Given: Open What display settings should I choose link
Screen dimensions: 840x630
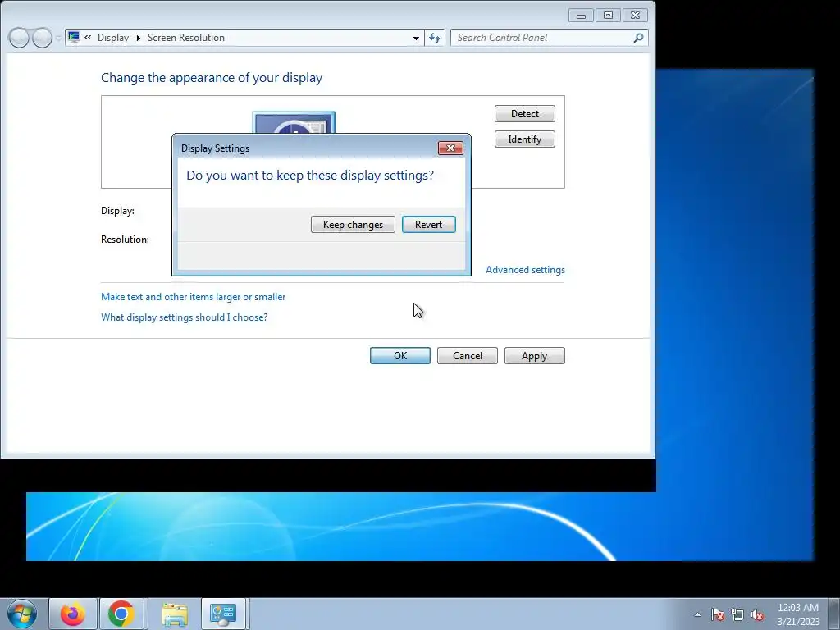Looking at the screenshot, I should [x=185, y=317].
